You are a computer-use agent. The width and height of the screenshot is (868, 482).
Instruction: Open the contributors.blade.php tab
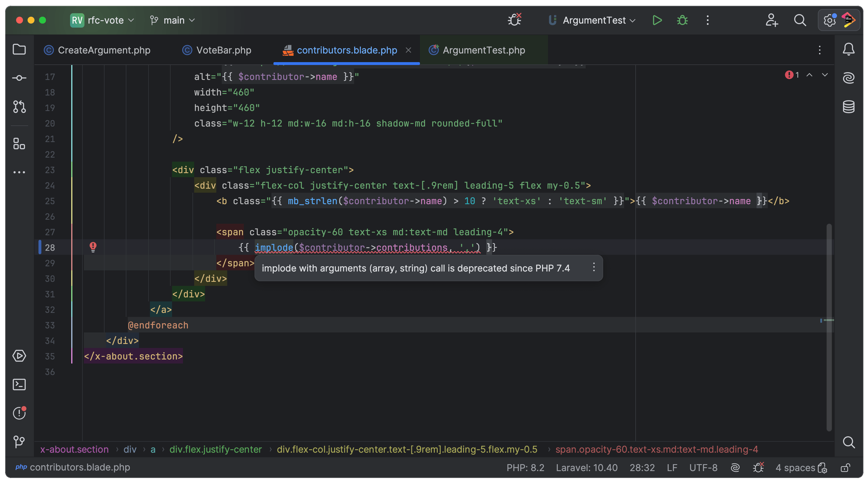click(x=347, y=50)
